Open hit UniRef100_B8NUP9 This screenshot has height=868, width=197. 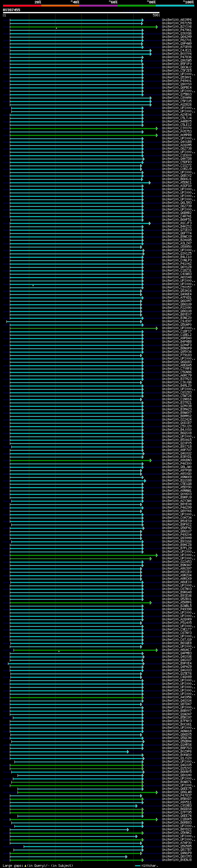(x=177, y=349)
